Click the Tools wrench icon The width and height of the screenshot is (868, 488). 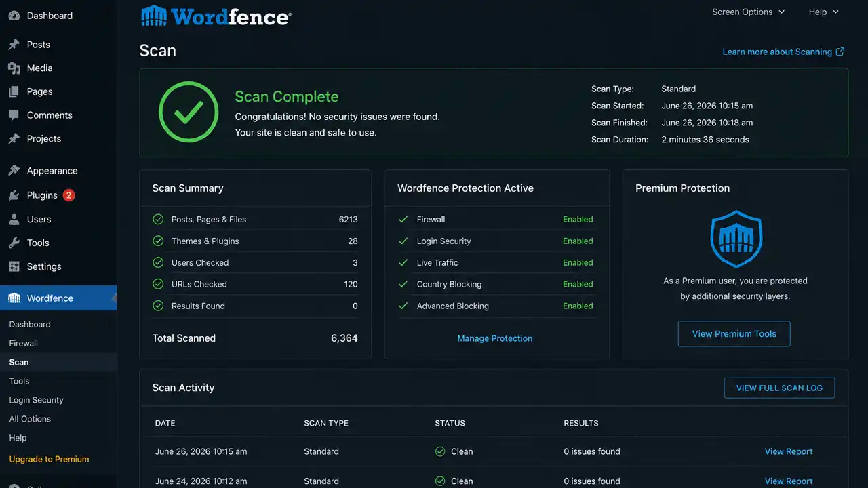(x=14, y=243)
